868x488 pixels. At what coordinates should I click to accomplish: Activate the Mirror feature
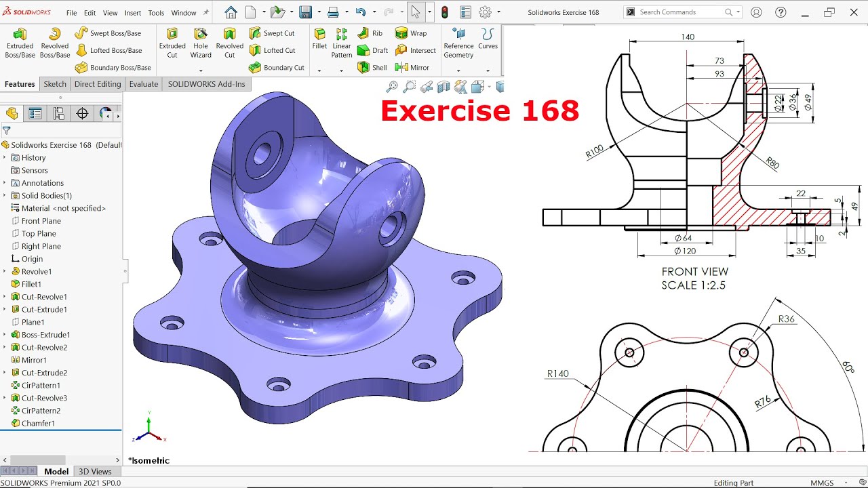(412, 68)
